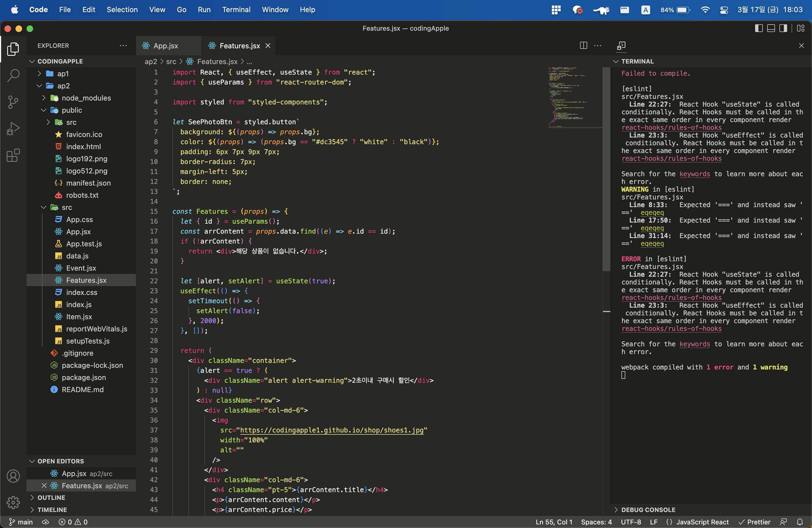812x528 pixels.
Task: Click the main branch indicator
Action: tap(21, 522)
